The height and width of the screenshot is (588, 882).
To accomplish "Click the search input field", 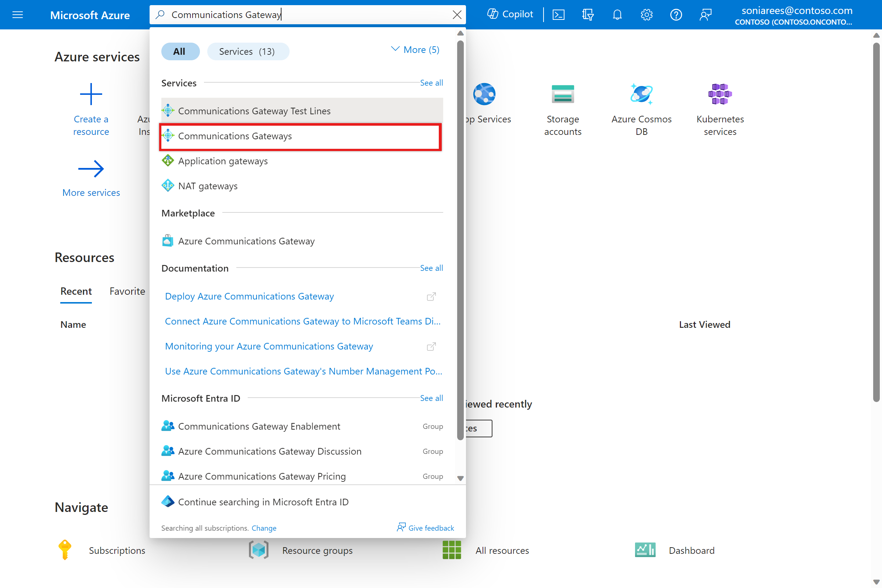I will click(307, 14).
